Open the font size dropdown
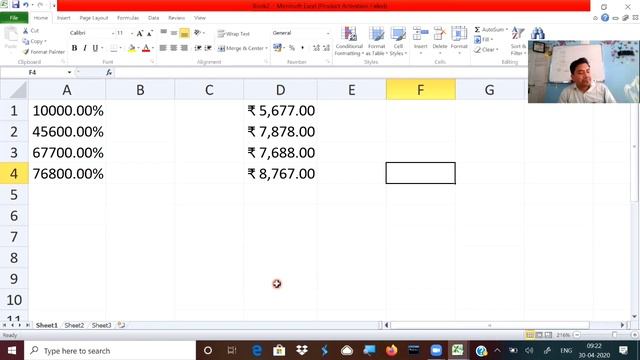 (132, 33)
